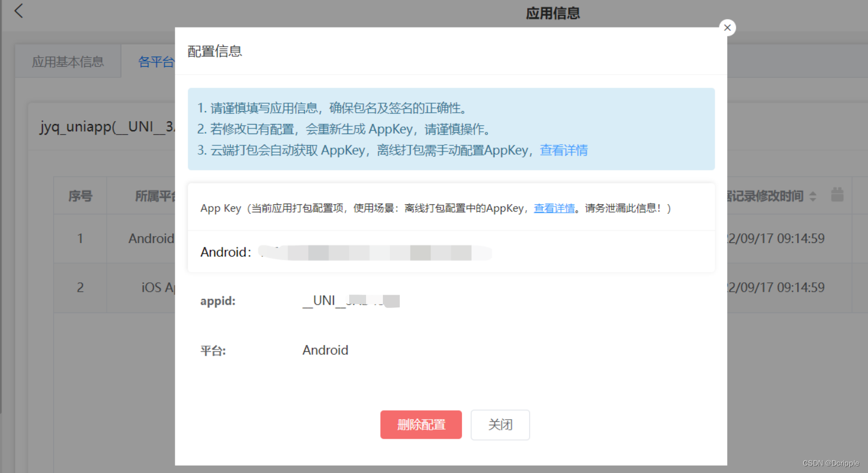Switch to the 应用基本信息 tab
The height and width of the screenshot is (473, 868).
[68, 62]
